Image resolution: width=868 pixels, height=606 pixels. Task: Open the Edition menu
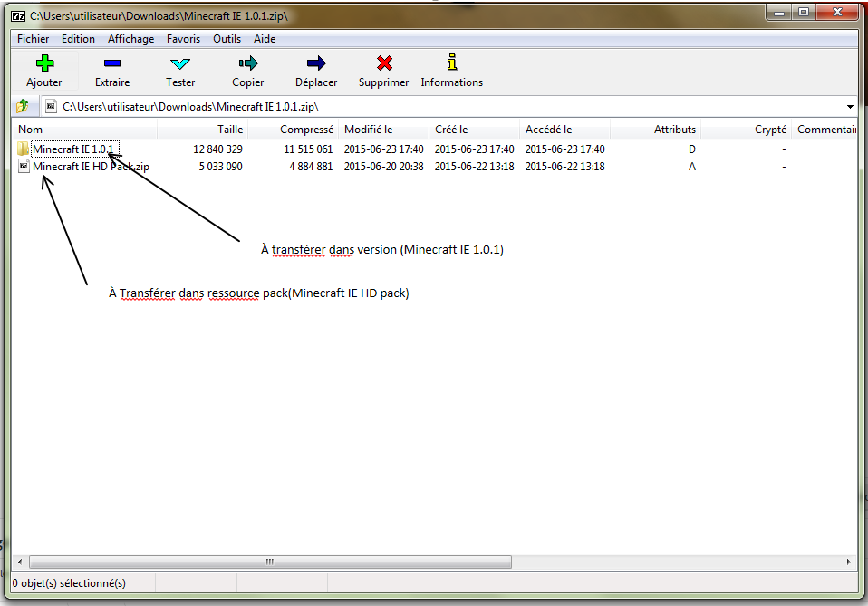[78, 39]
